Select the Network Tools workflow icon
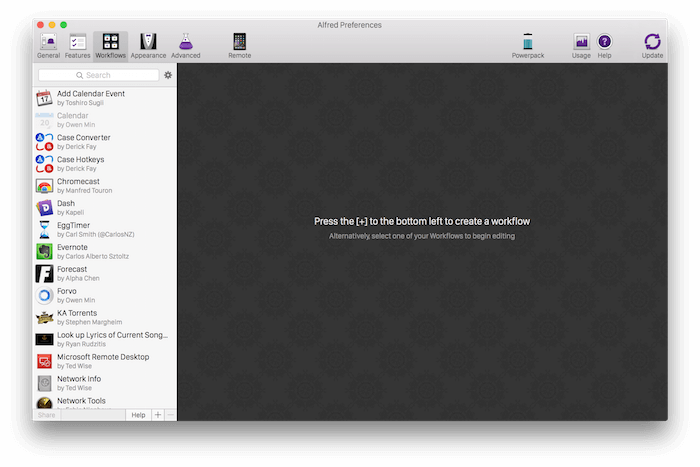This screenshot has width=700, height=467. 44,403
